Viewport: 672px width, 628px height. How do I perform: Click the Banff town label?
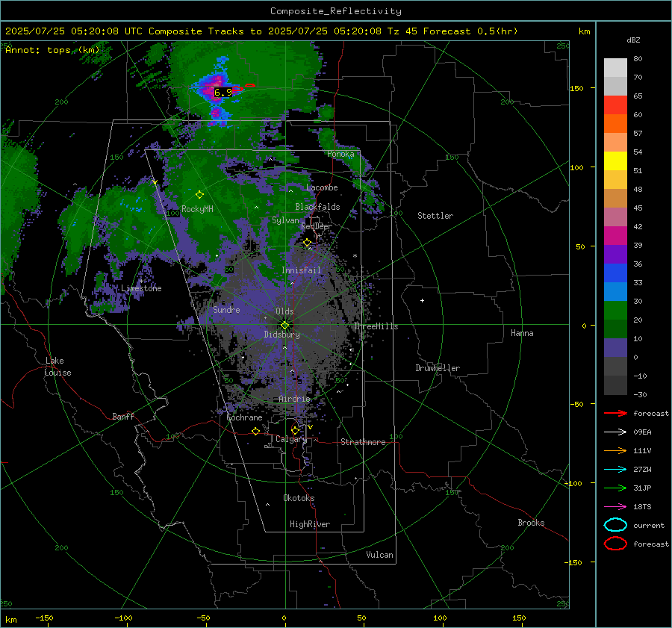click(x=123, y=416)
